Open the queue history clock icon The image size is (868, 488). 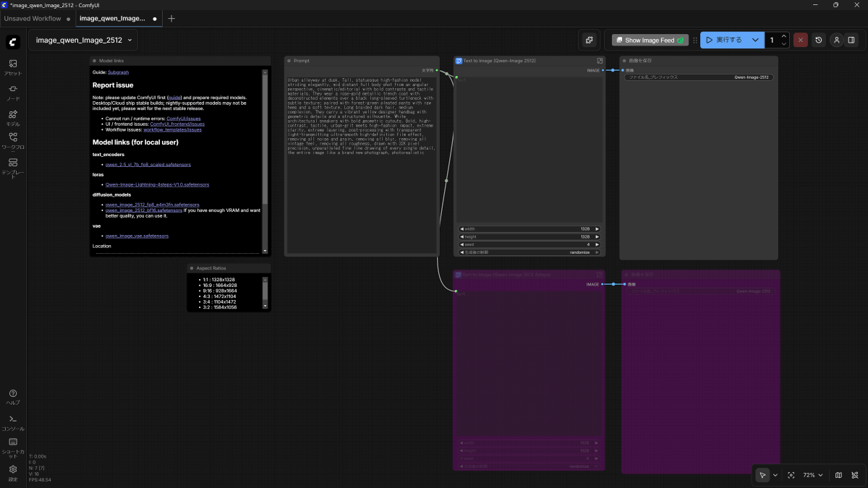818,40
